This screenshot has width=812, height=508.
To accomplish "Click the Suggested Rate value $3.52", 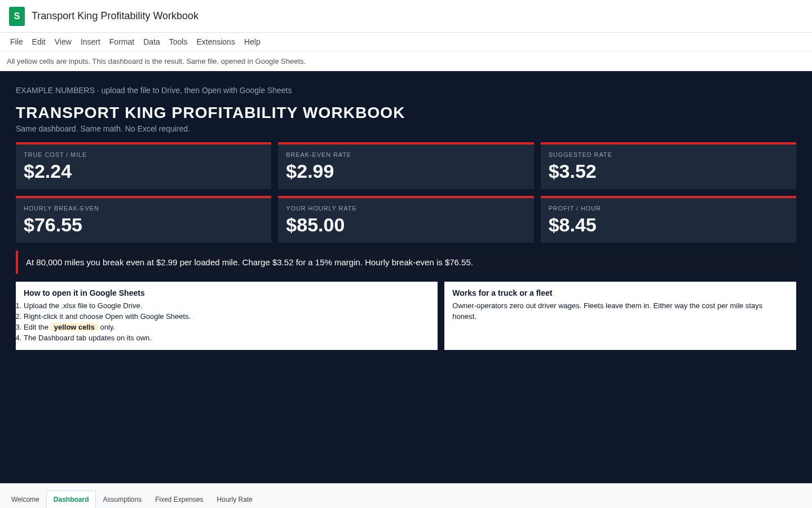I will [572, 172].
